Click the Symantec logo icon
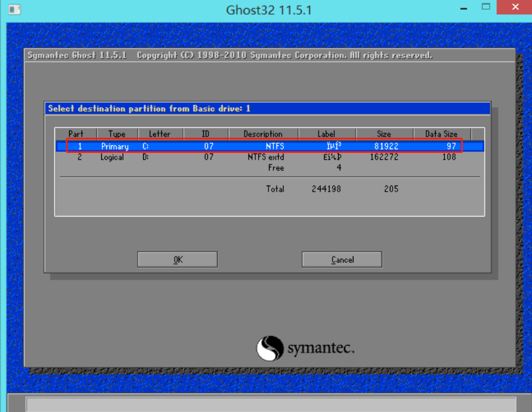The height and width of the screenshot is (412, 532). click(x=270, y=348)
